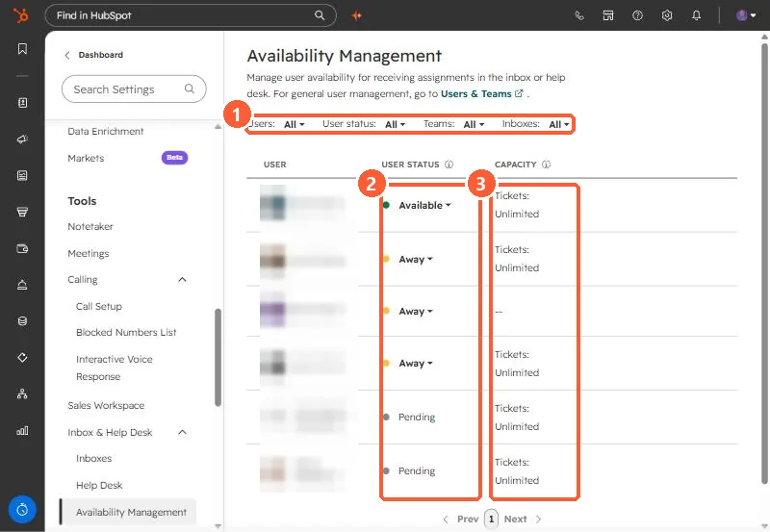
Task: Open the Settings gear icon in top bar
Action: tap(667, 15)
